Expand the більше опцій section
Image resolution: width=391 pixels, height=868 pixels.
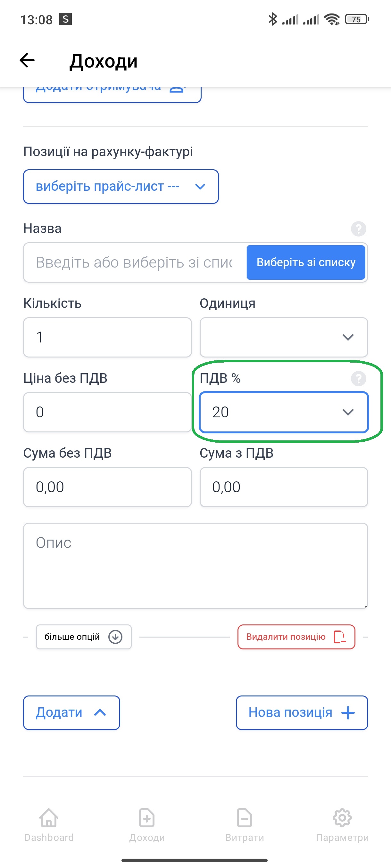click(84, 637)
